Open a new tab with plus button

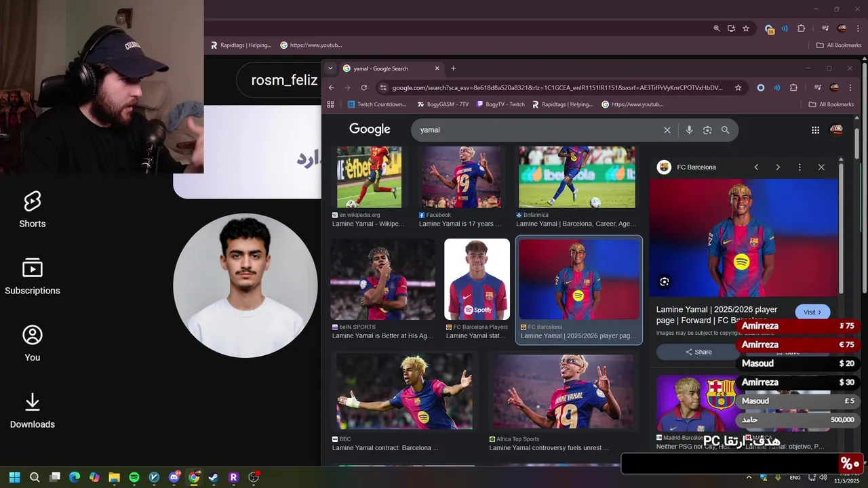point(454,68)
